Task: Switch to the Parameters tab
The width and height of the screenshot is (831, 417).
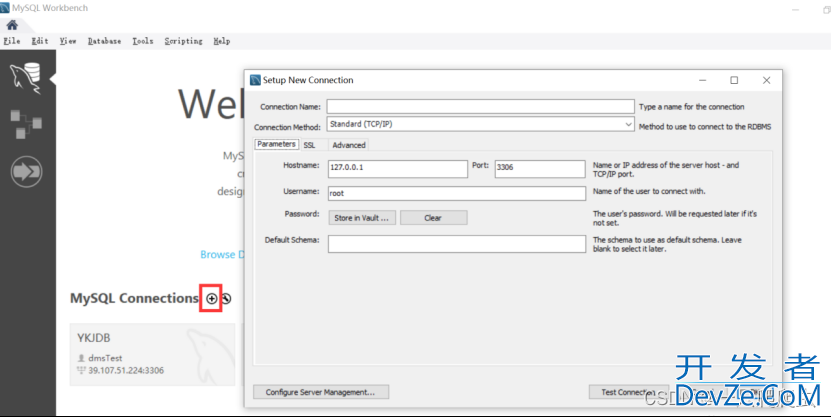Action: tap(276, 144)
